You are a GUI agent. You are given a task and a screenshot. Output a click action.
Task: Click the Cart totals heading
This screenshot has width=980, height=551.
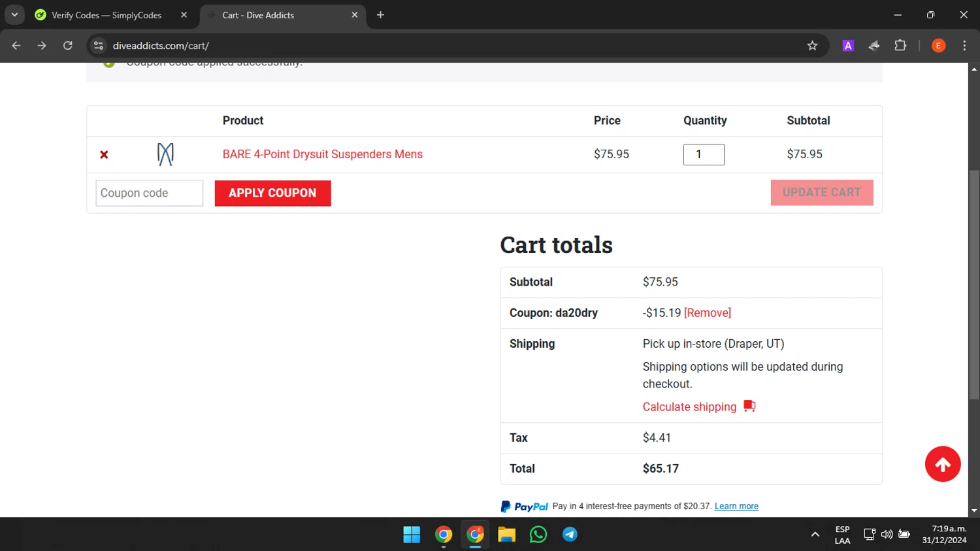(x=557, y=245)
